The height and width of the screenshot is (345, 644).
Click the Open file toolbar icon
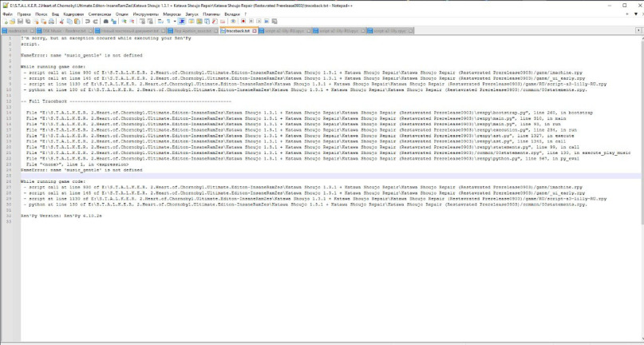click(12, 22)
